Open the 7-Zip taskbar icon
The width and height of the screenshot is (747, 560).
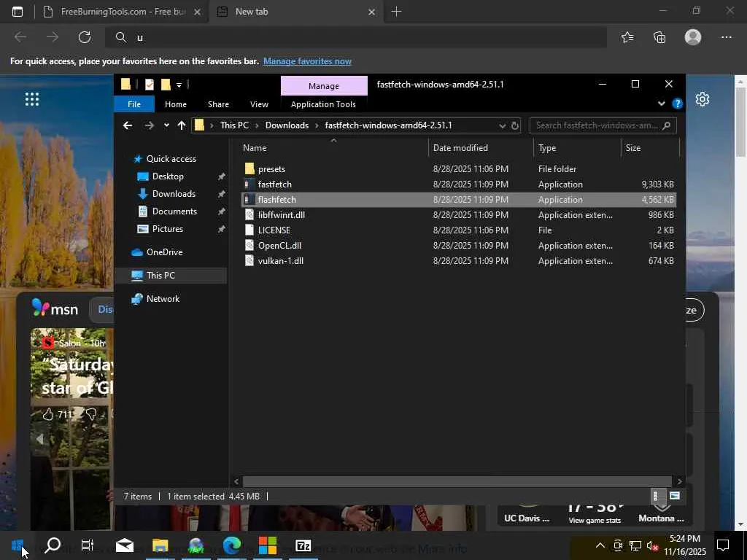click(303, 545)
